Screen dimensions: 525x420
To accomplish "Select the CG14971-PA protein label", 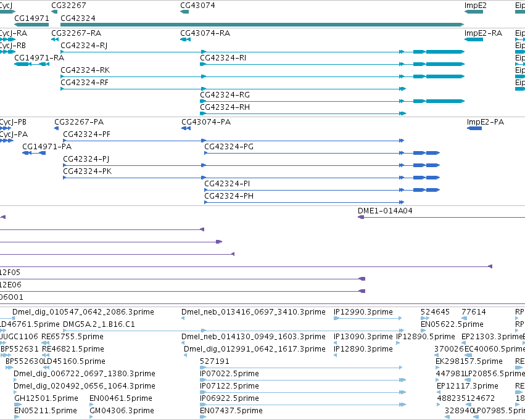I will click(47, 147).
